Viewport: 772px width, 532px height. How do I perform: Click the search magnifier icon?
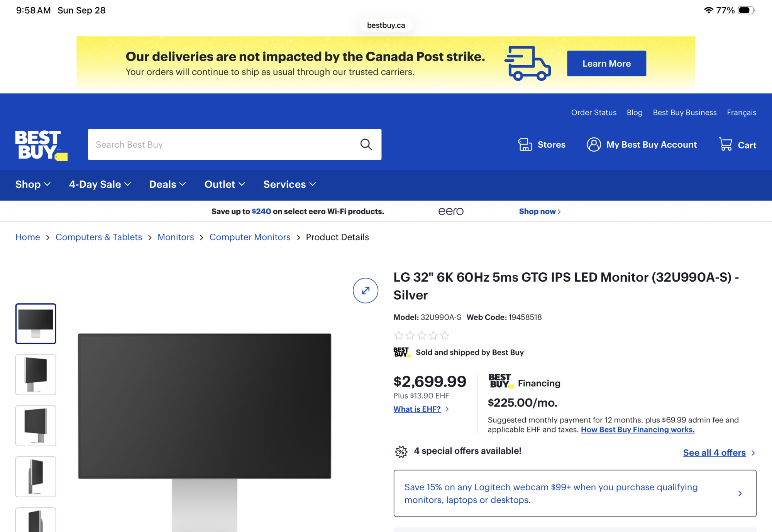coord(366,145)
